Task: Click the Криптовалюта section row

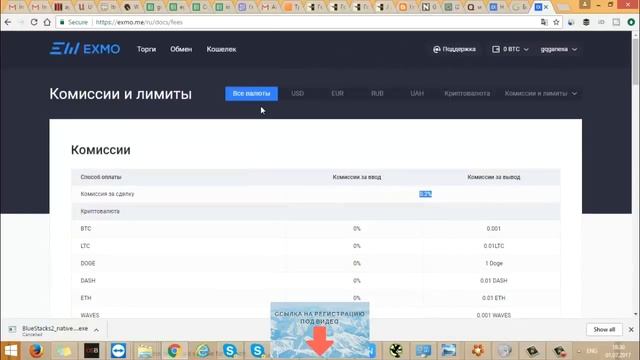Action: click(x=316, y=211)
